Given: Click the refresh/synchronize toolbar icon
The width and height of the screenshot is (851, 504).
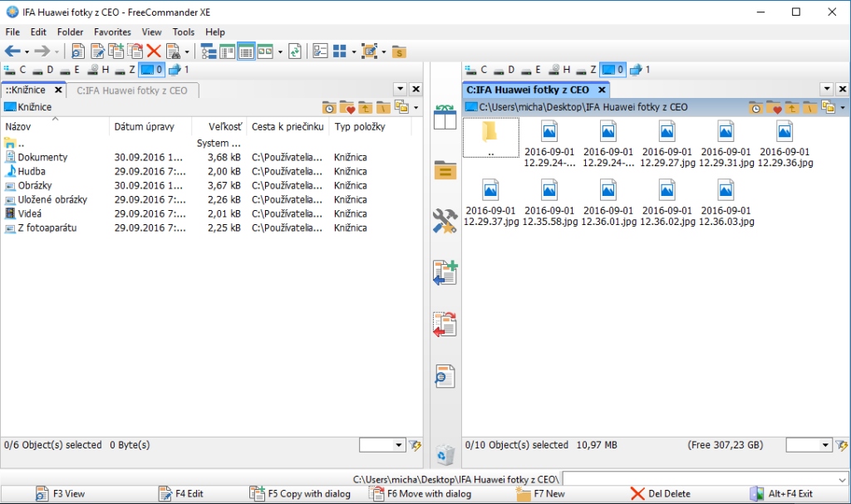Looking at the screenshot, I should point(294,51).
